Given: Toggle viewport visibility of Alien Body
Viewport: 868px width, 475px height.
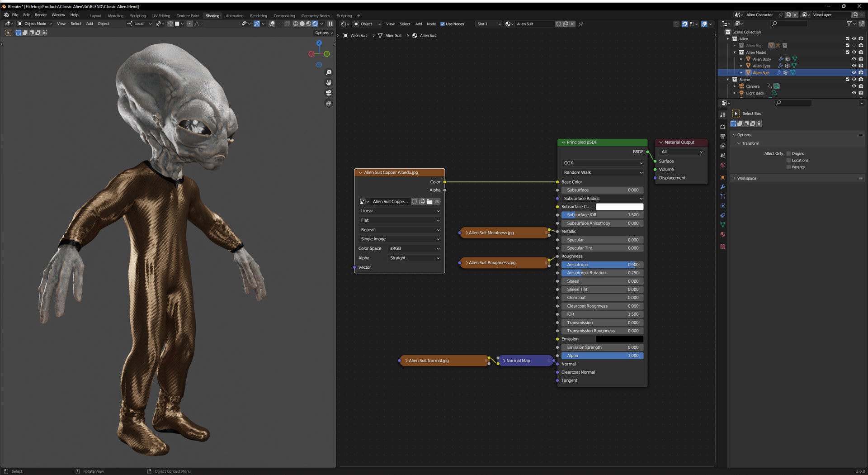Looking at the screenshot, I should pos(854,59).
